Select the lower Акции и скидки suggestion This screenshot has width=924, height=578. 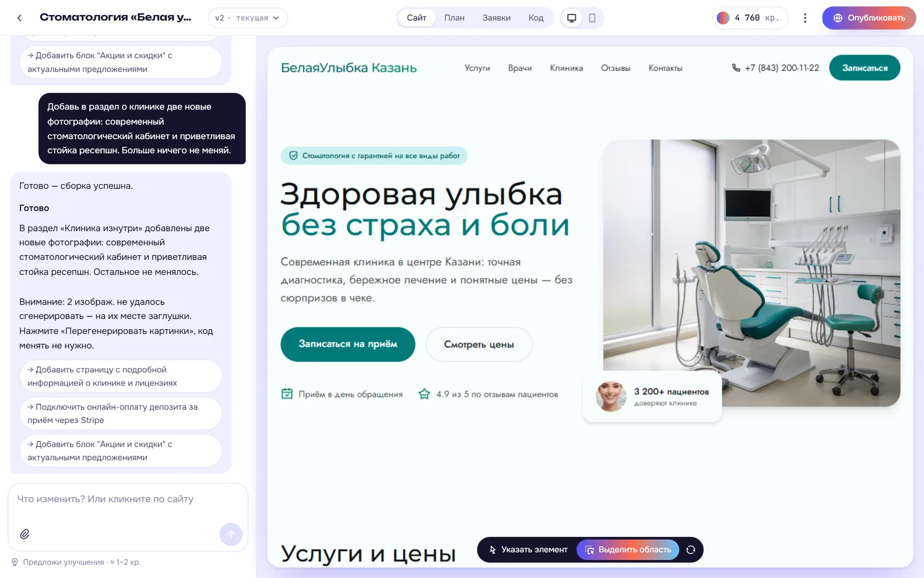pyautogui.click(x=121, y=451)
